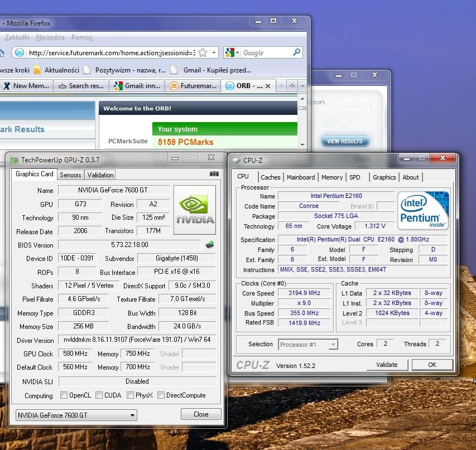This screenshot has height=450, width=476.
Task: Click the GPU-Z title bar app icon
Action: pyautogui.click(x=14, y=159)
